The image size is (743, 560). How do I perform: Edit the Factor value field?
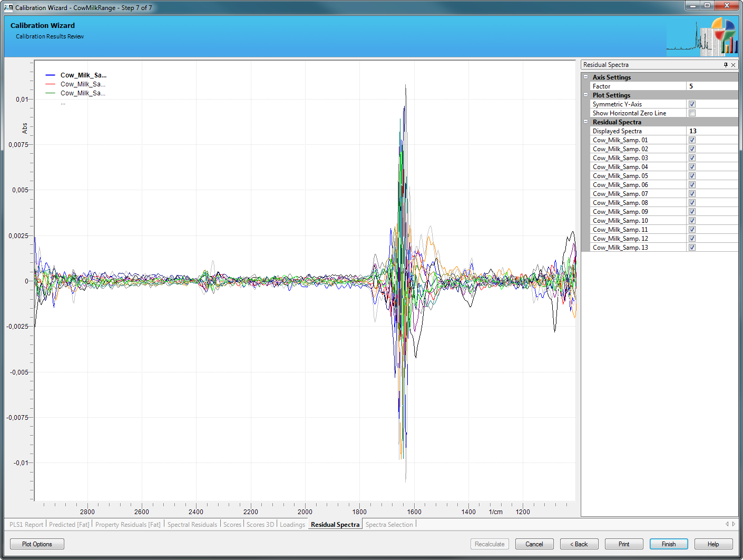(x=711, y=86)
